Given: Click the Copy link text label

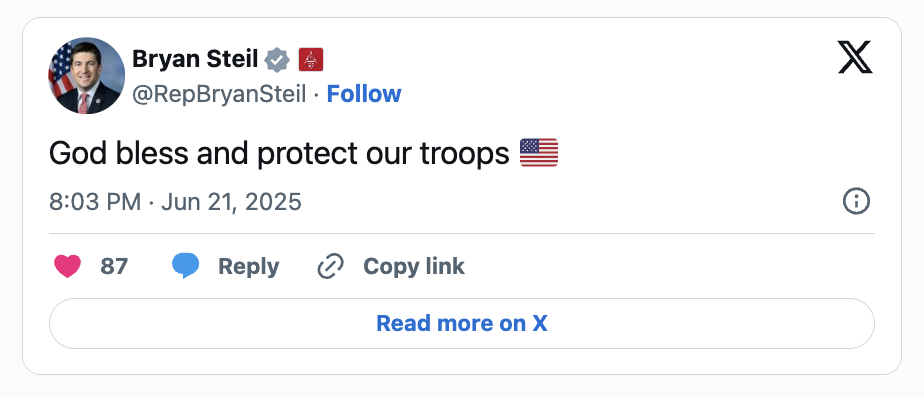Looking at the screenshot, I should click(x=414, y=267).
